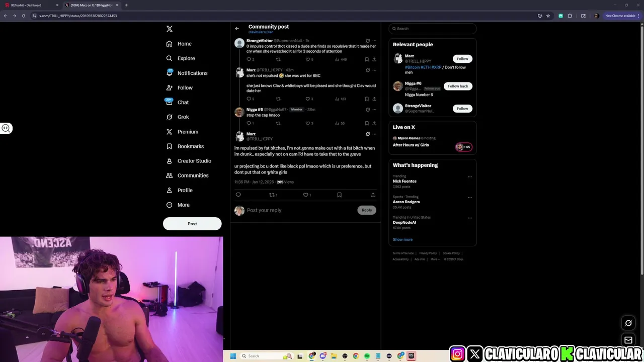The width and height of the screenshot is (644, 362).
Task: Click Grok icon on the main Marz post
Action: [367, 134]
